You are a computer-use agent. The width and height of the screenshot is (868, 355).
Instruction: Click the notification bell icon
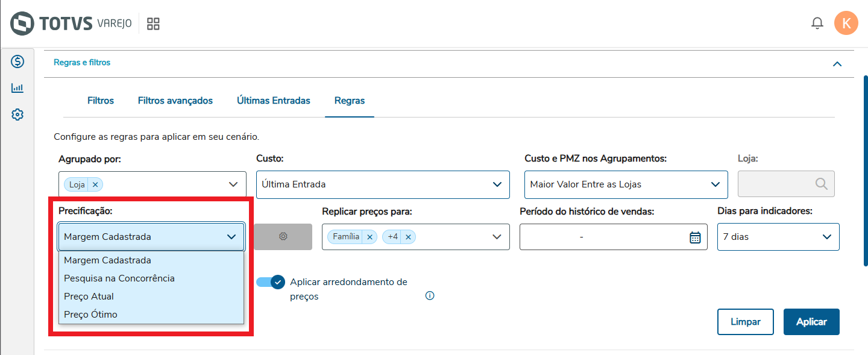(817, 24)
